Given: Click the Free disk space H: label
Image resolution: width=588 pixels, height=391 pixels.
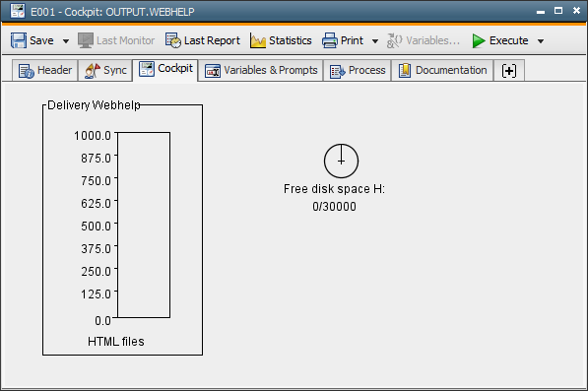Looking at the screenshot, I should coord(334,189).
